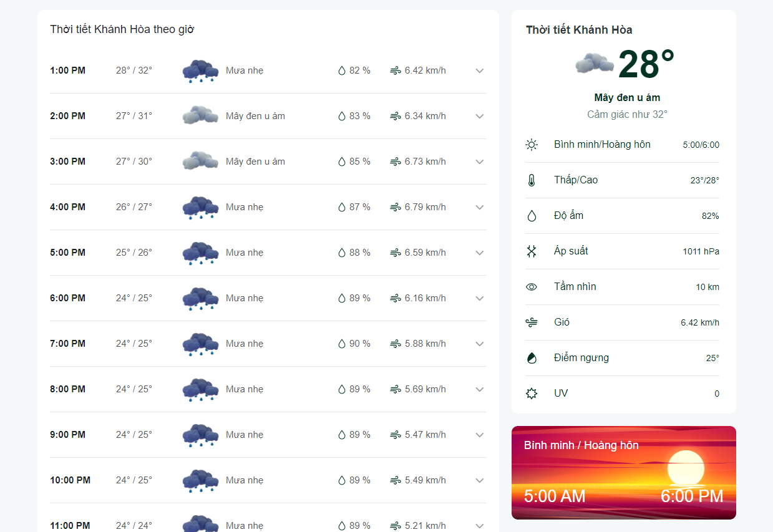Image resolution: width=773 pixels, height=532 pixels.
Task: Click the 'Thời tiết Khánh Hòa' sidebar heading
Action: click(x=579, y=30)
